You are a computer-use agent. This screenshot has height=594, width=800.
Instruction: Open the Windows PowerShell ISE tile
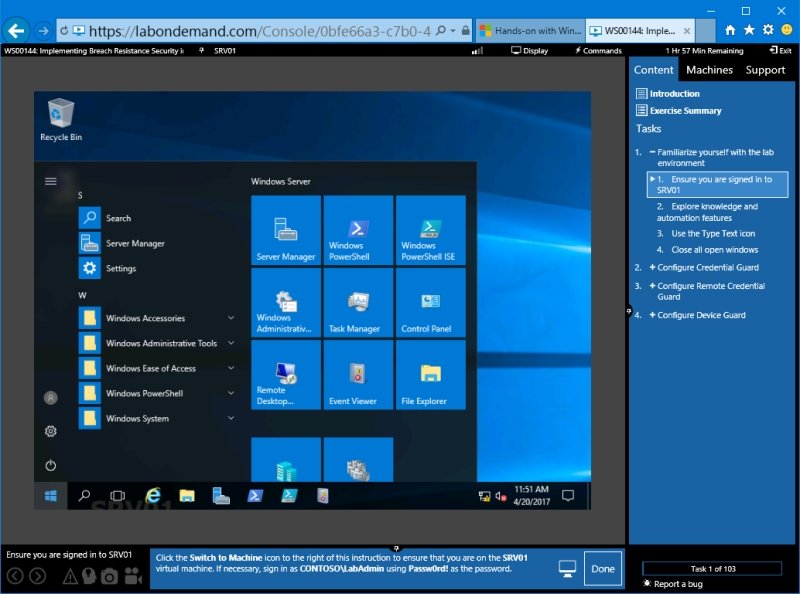click(x=431, y=230)
